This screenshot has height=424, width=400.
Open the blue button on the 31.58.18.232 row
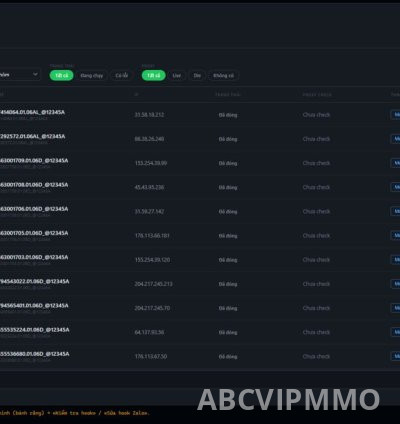395,115
